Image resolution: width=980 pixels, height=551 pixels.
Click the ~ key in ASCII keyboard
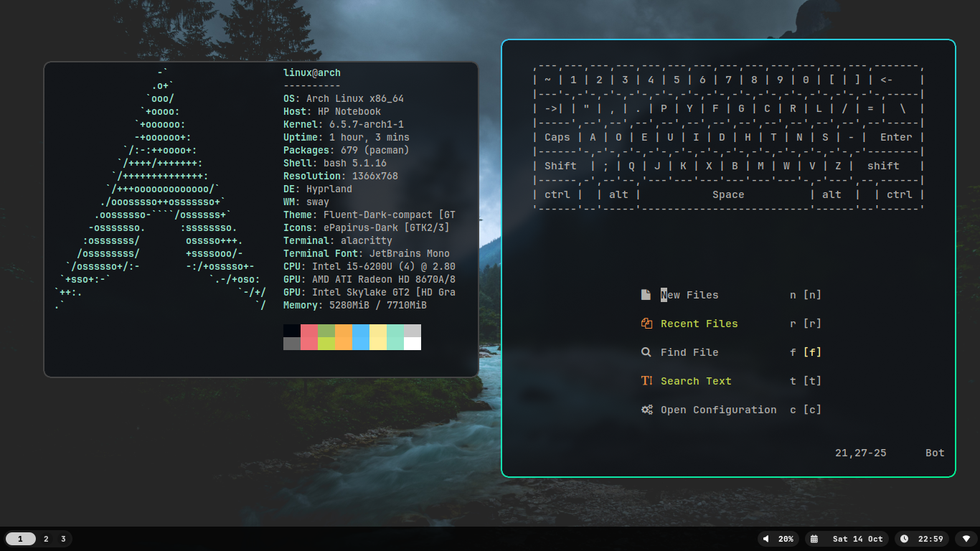coord(547,80)
